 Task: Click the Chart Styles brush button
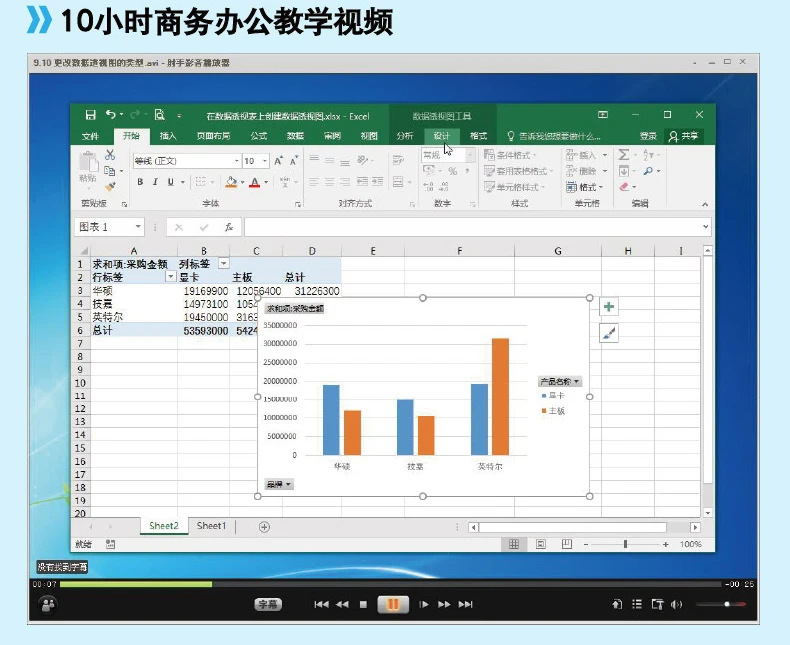coord(609,333)
